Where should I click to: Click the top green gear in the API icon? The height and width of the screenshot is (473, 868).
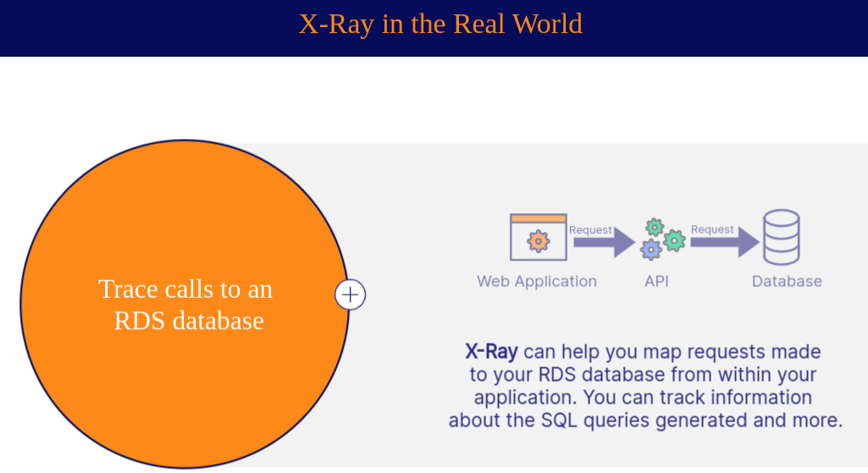655,227
